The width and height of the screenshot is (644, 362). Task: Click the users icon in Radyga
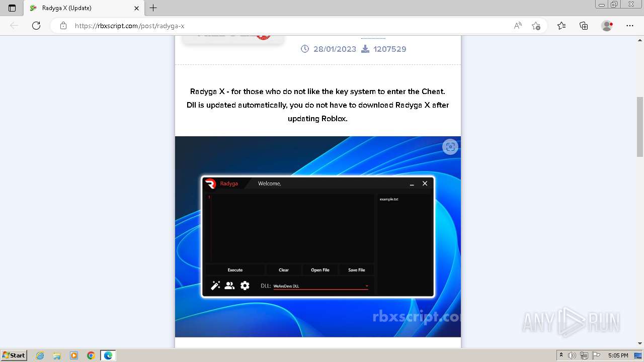tap(229, 286)
